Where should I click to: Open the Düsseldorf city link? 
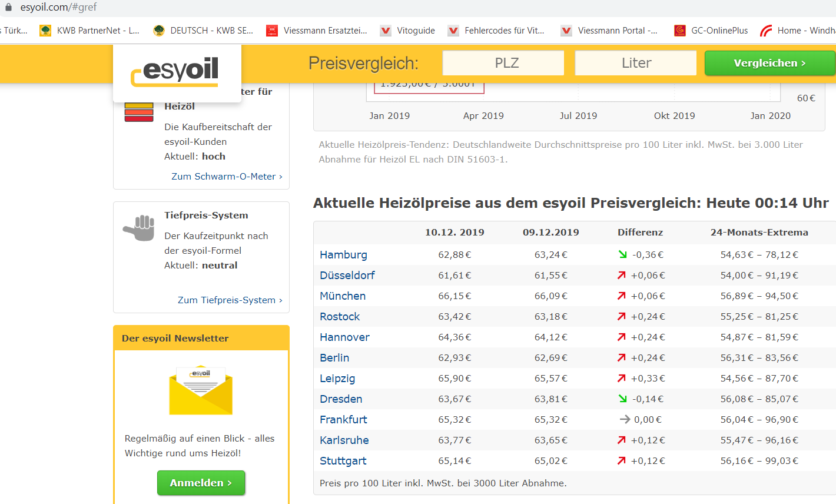pos(347,275)
